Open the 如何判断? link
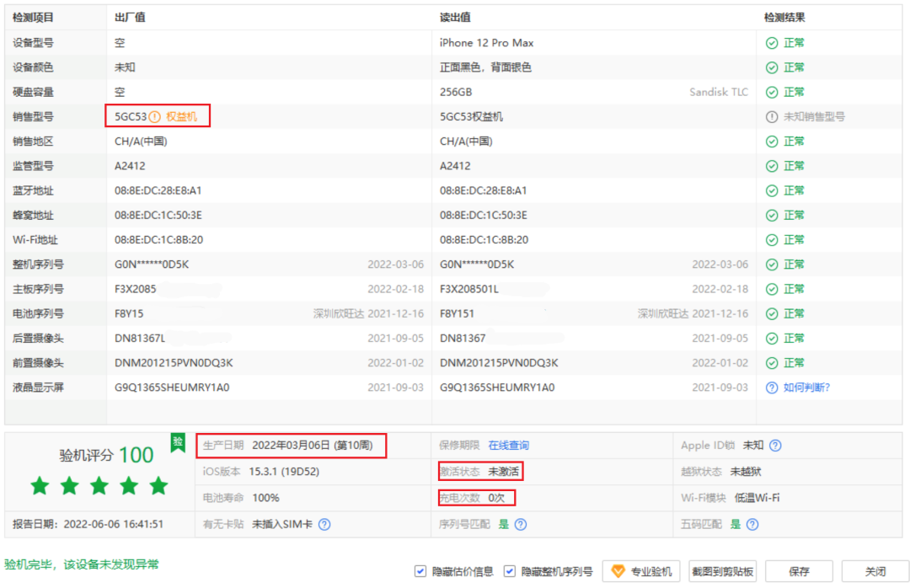910x588 pixels. [x=806, y=388]
